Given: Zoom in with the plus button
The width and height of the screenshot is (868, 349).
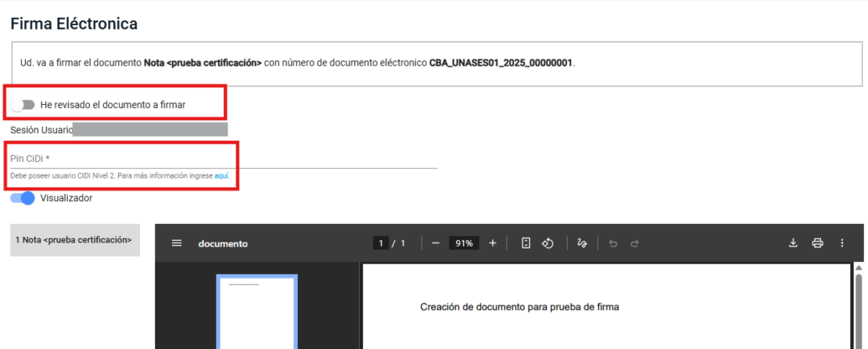Looking at the screenshot, I should [493, 243].
